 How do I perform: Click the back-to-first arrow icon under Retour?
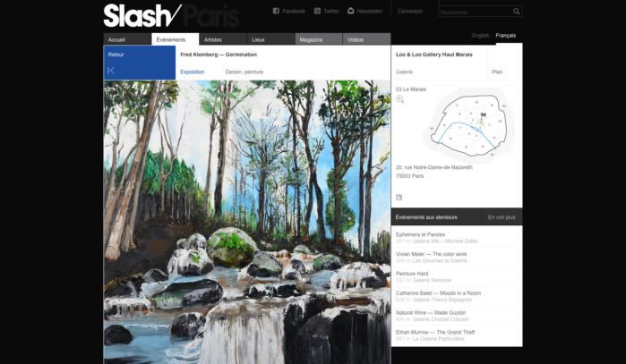point(111,71)
